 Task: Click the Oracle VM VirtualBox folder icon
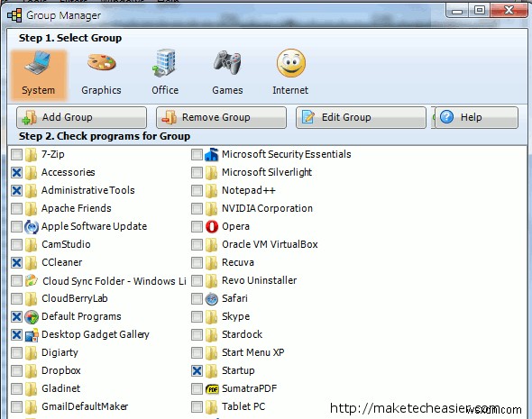pyautogui.click(x=211, y=245)
